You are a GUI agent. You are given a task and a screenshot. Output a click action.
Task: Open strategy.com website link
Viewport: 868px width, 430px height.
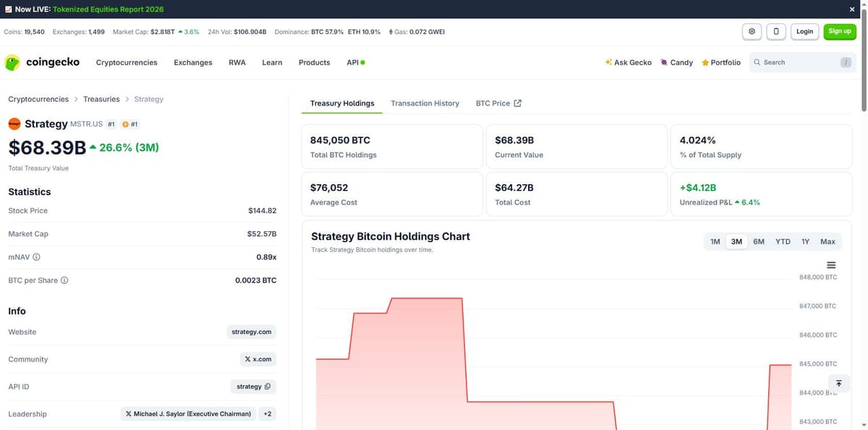click(252, 332)
